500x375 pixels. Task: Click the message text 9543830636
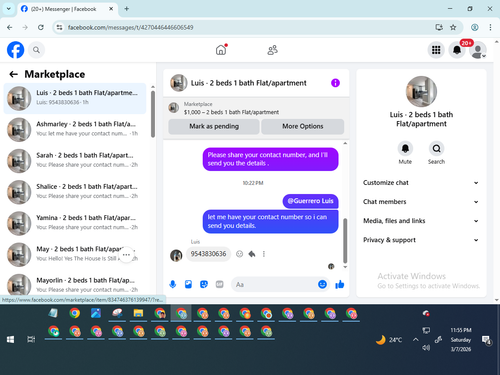[x=208, y=254]
